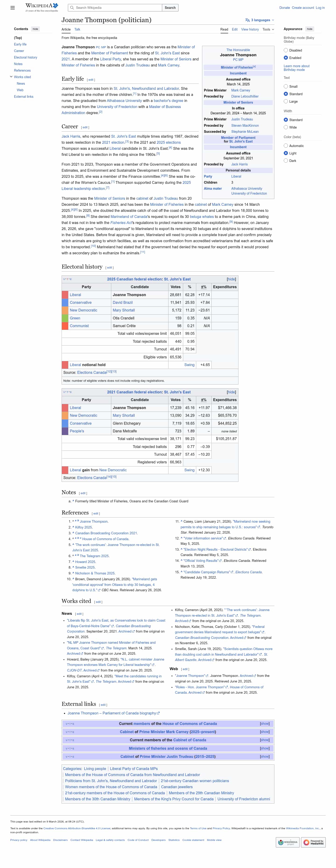Switch to the Talk tab
Viewport: 336px width, 868px height.
pyautogui.click(x=77, y=30)
